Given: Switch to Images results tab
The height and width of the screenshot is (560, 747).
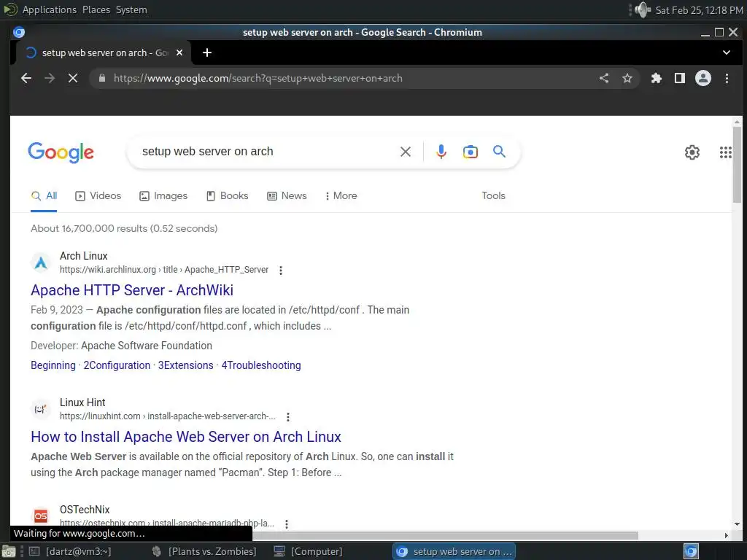Looking at the screenshot, I should pyautogui.click(x=163, y=195).
